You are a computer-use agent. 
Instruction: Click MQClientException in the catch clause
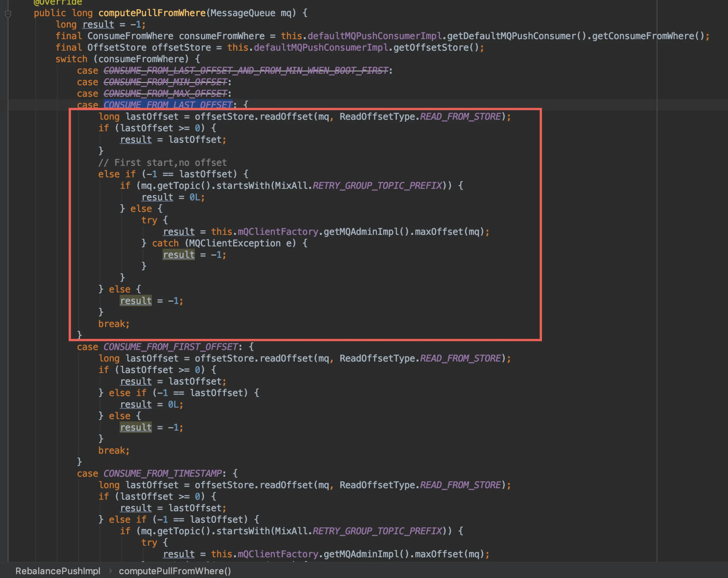[235, 243]
